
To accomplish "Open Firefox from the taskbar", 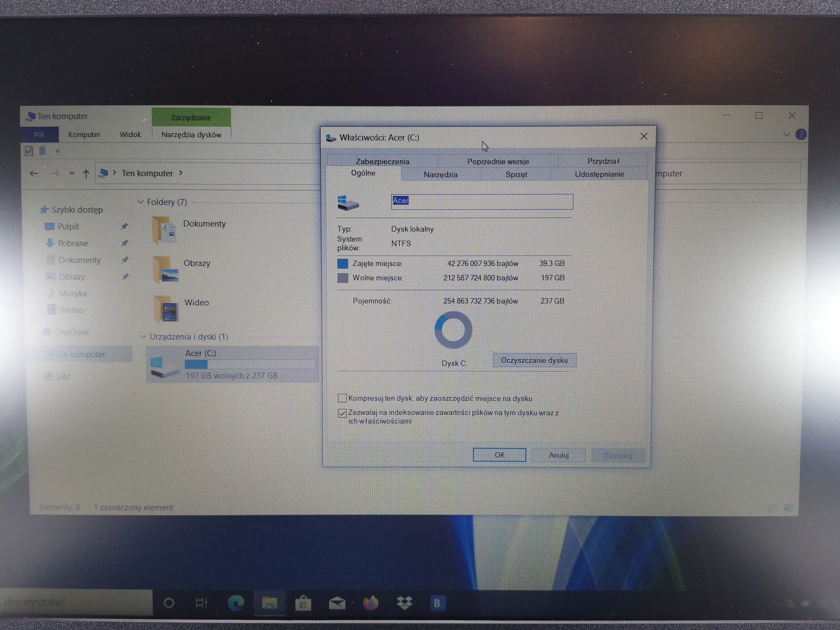I will [371, 603].
